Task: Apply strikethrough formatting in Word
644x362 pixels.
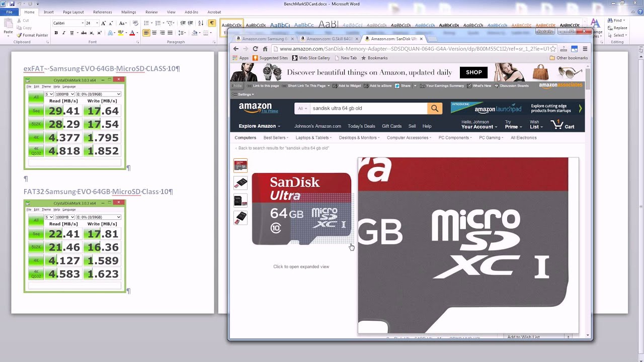Action: [83, 33]
